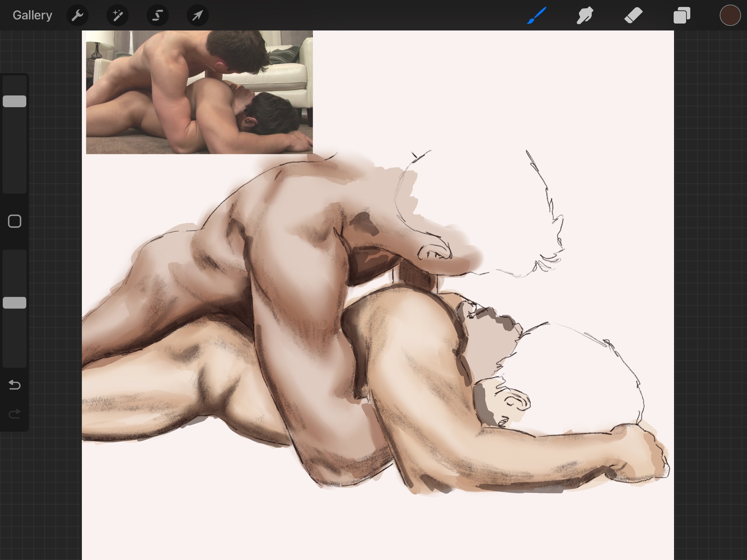Select the Smudge finger tool
Image resolution: width=747 pixels, height=560 pixels.
coord(585,15)
